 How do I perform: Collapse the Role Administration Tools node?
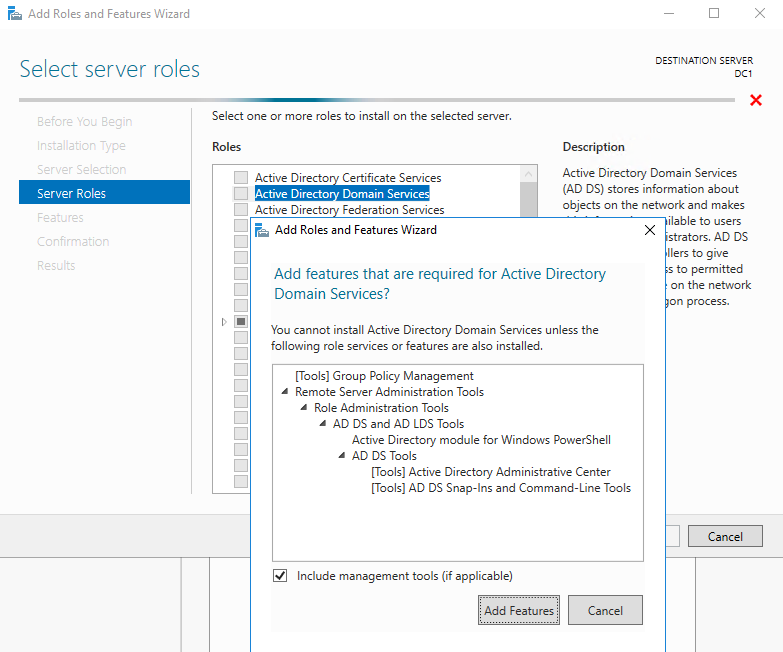click(304, 409)
